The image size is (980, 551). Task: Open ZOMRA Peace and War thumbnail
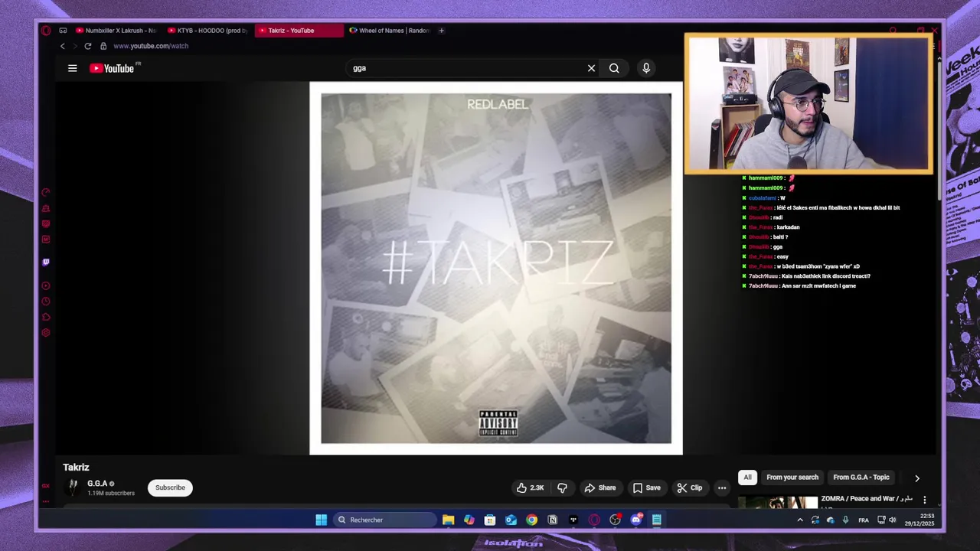pyautogui.click(x=777, y=501)
